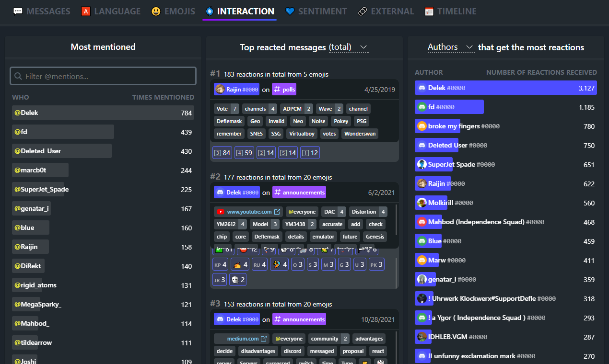Click the #polls channel tag

[x=284, y=89]
